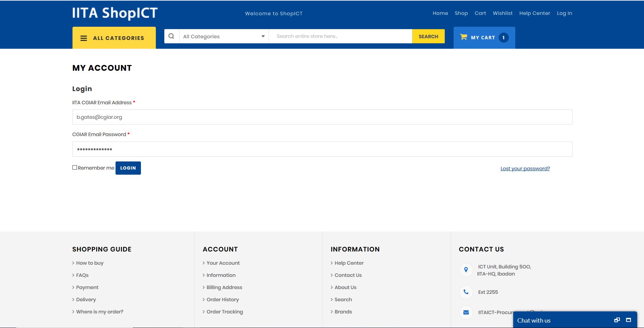Click the Search entire store input
This screenshot has width=644, height=328.
click(340, 36)
